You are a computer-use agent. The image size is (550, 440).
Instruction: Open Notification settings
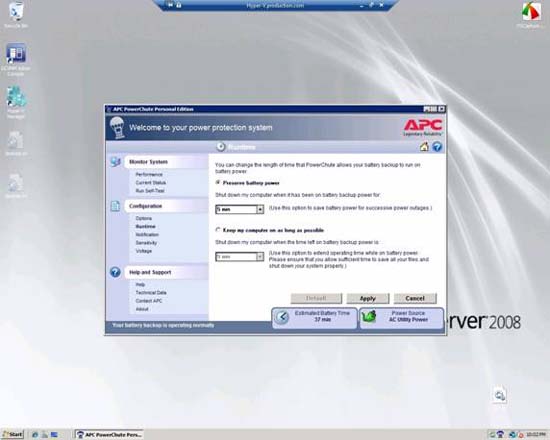(x=147, y=234)
